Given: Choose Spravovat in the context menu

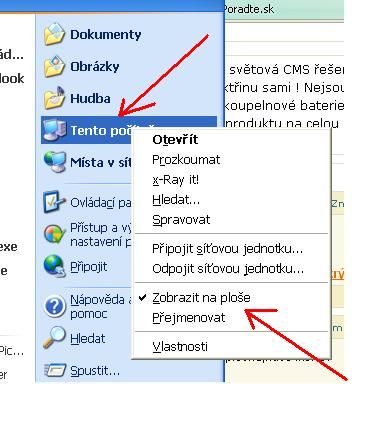Looking at the screenshot, I should tap(231, 220).
